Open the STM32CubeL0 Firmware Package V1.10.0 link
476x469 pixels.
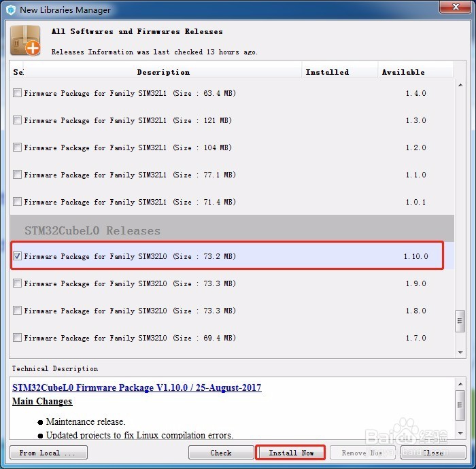click(137, 387)
